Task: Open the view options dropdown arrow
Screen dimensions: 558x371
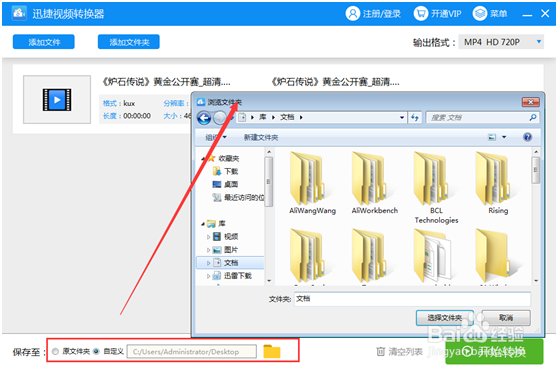Action: [x=504, y=137]
